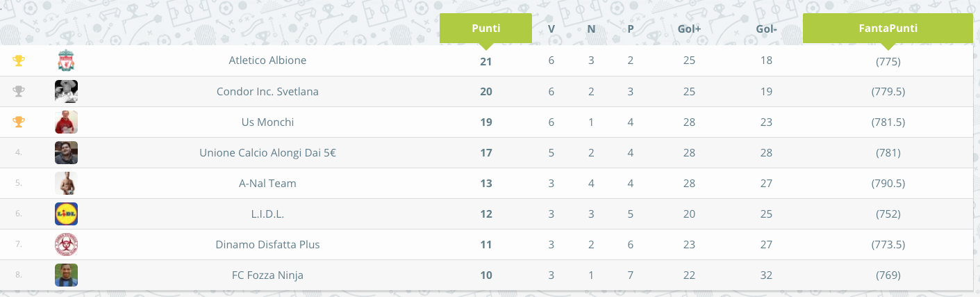This screenshot has width=980, height=297.
Task: Sort table by the FantaPunti column header
Action: 888,29
